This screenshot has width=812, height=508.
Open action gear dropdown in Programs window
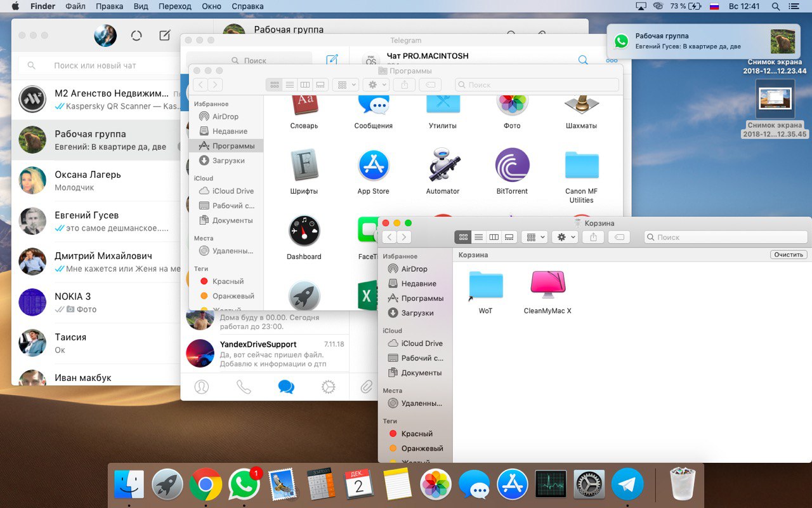point(376,84)
